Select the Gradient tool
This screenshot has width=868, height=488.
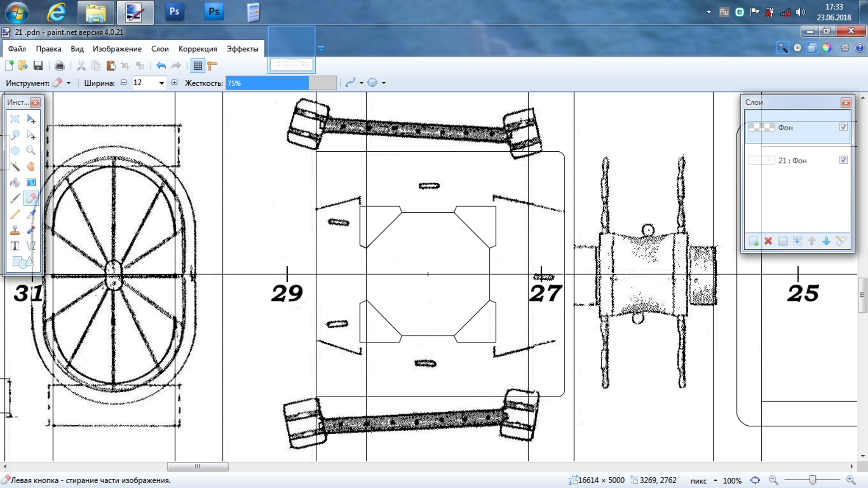click(31, 182)
